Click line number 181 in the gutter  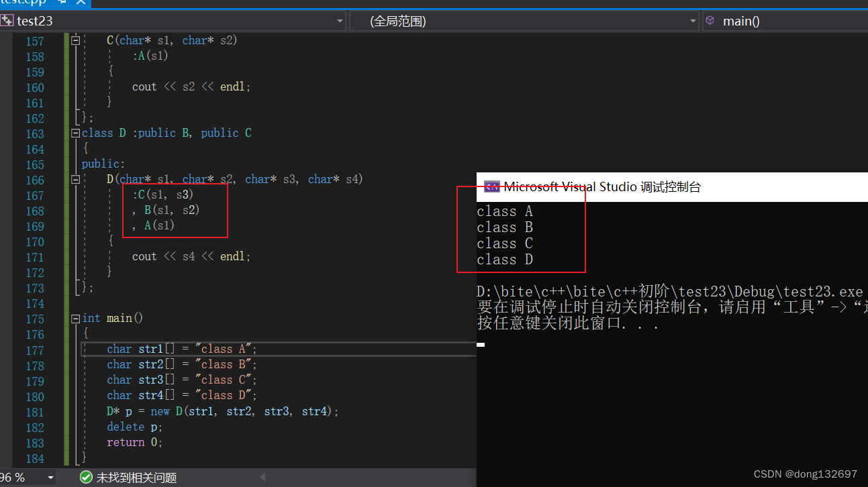(35, 412)
